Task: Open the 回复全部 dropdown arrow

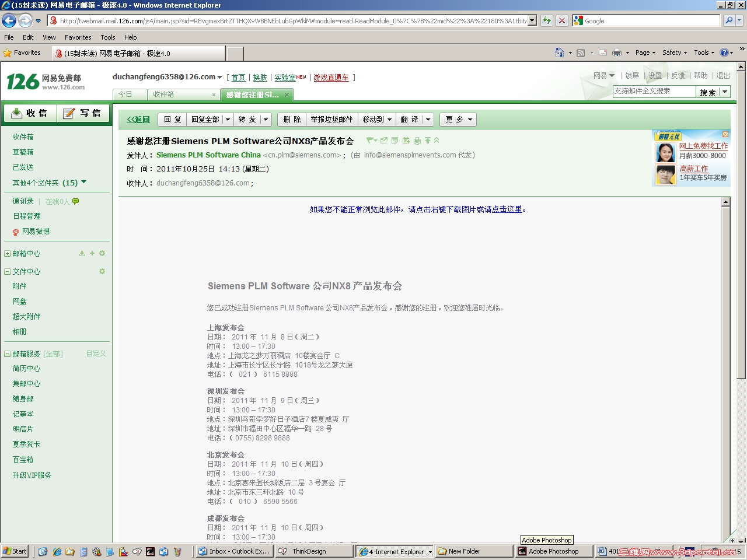Action: (228, 120)
